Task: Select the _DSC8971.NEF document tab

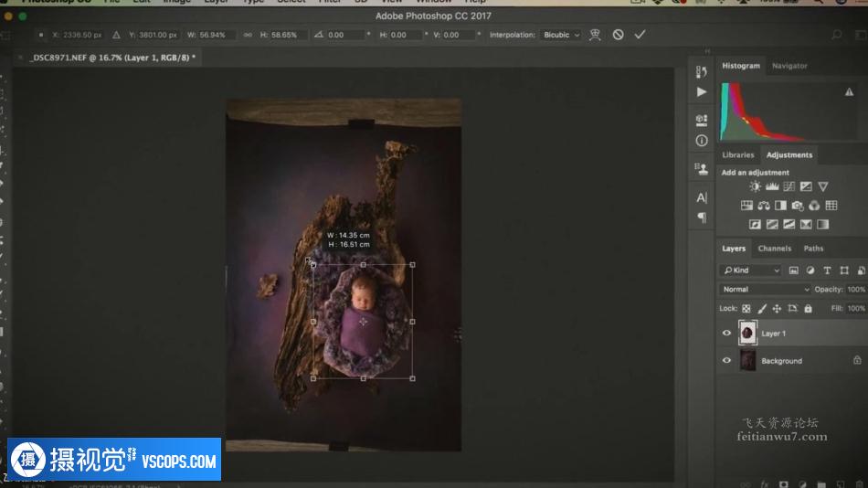Action: tap(112, 57)
